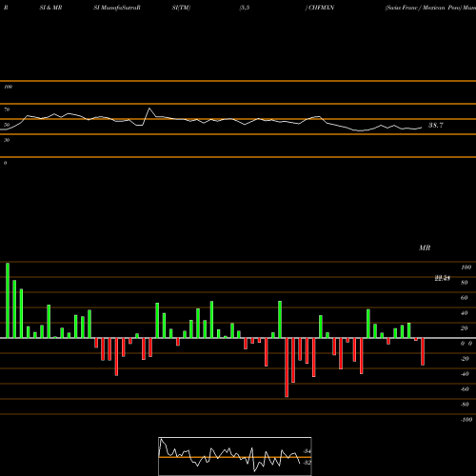Image resolution: width=476 pixels, height=476 pixels.
Task: Click the -40 label on the MR axis
Action: click(x=465, y=374)
